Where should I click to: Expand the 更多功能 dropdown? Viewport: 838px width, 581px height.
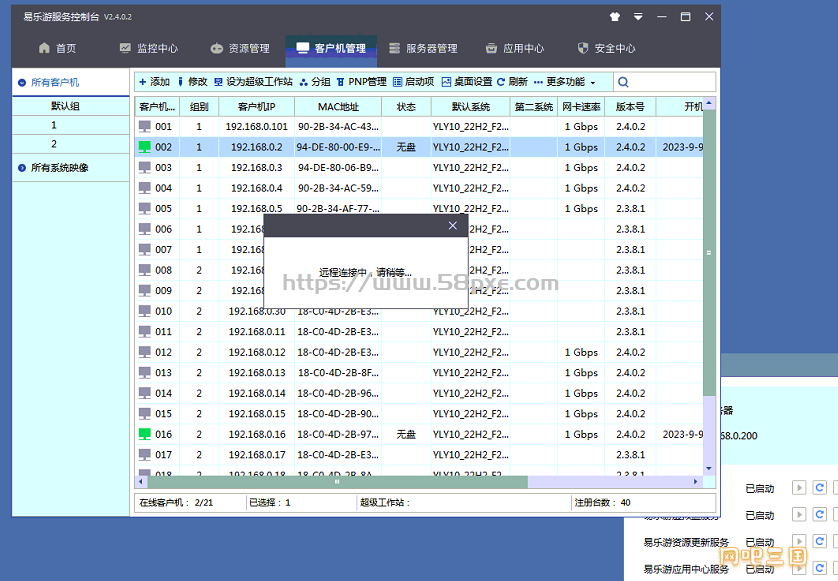pyautogui.click(x=565, y=82)
